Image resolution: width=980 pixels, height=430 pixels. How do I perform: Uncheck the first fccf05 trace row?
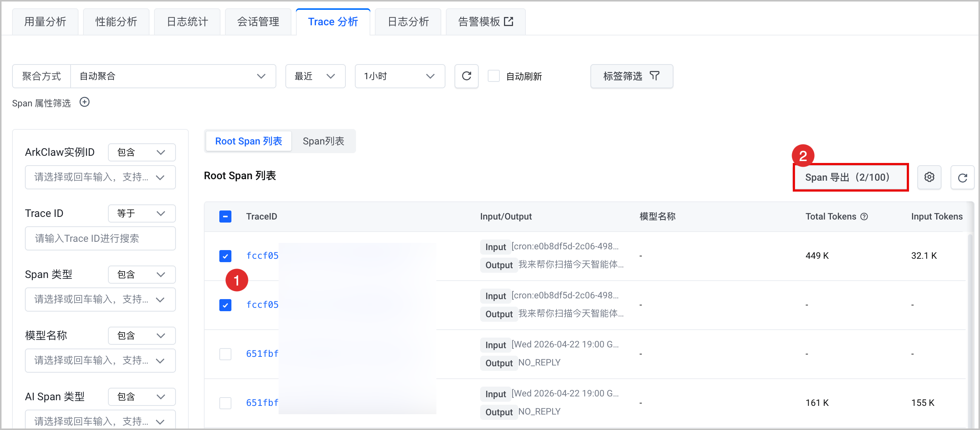point(225,256)
